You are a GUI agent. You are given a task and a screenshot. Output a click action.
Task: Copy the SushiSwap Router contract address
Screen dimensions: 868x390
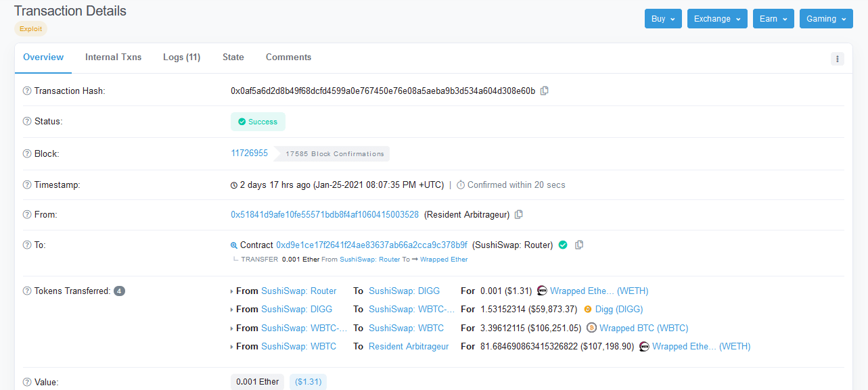579,245
